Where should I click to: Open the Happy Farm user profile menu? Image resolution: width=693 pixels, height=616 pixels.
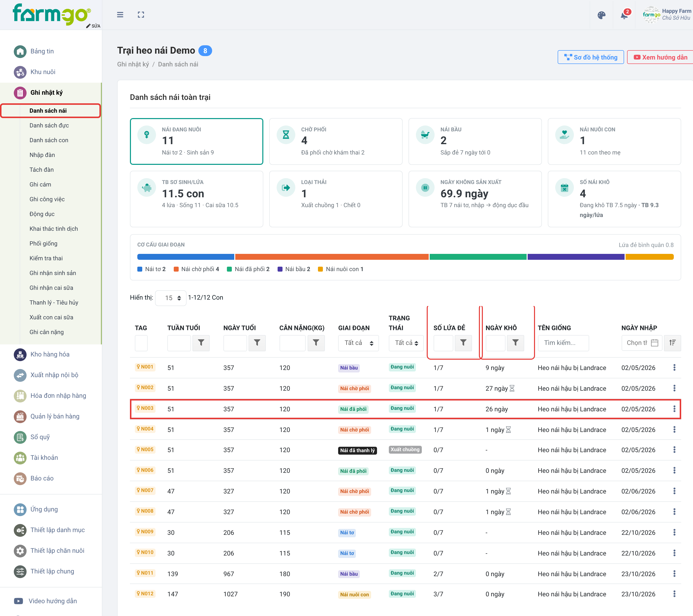tap(667, 15)
